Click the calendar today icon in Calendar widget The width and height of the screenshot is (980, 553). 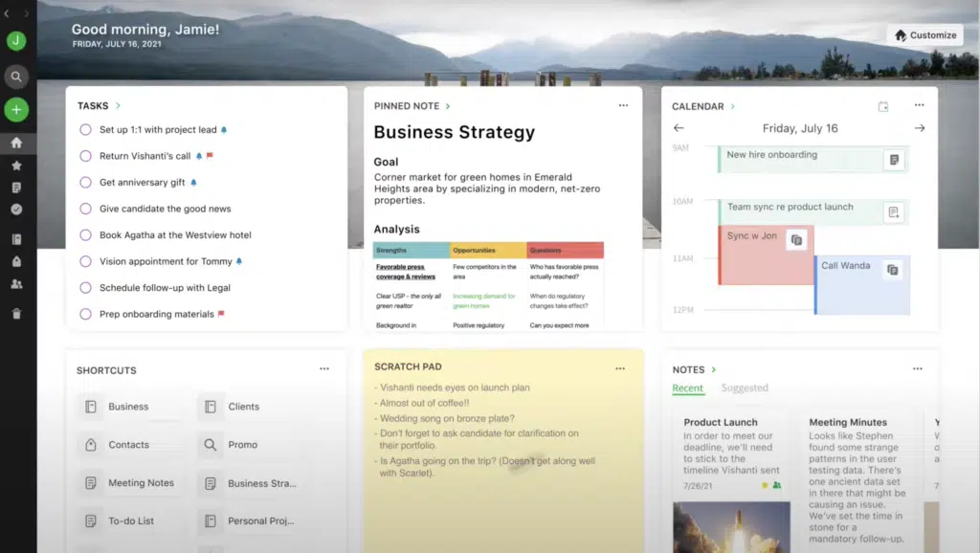883,106
